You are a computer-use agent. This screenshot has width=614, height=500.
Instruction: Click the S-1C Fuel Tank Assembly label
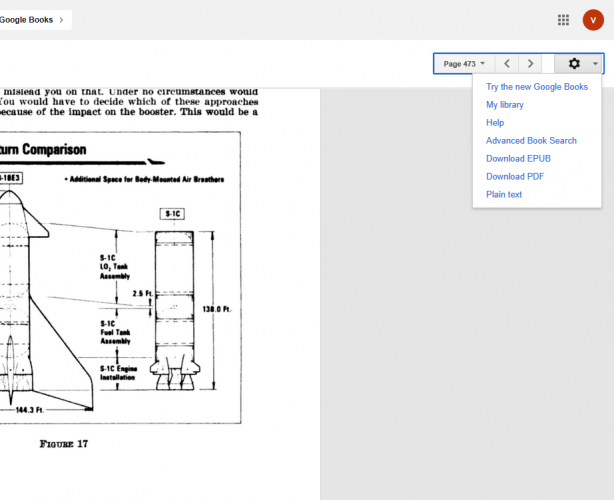[115, 332]
